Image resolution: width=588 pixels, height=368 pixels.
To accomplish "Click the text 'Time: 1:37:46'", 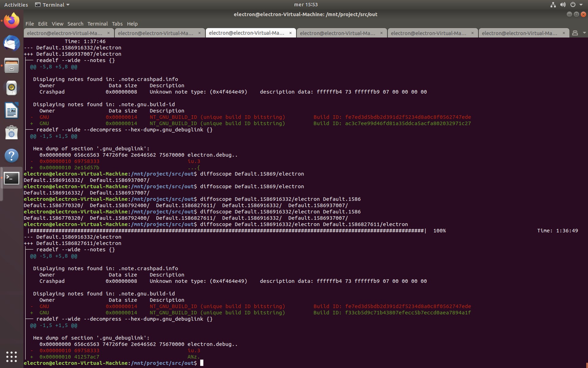I will click(x=85, y=41).
